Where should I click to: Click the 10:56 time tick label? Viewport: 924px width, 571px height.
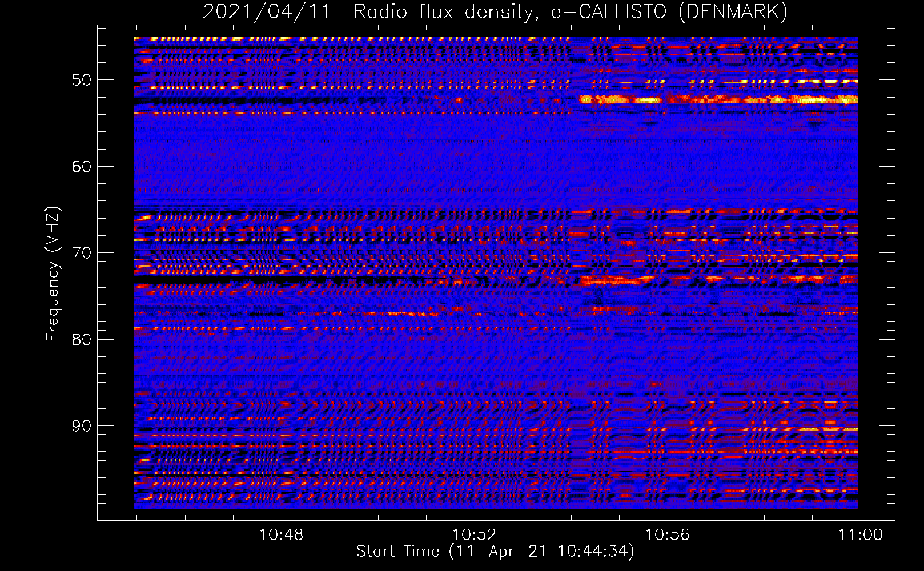(x=668, y=535)
